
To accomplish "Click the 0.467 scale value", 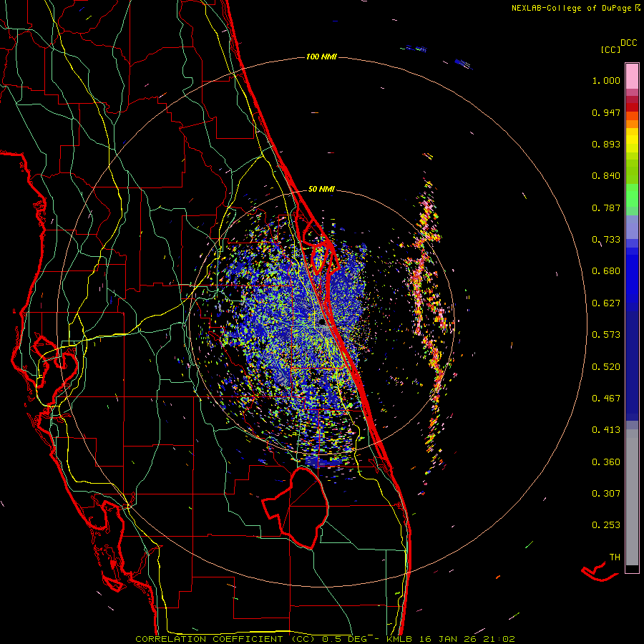I will click(x=606, y=399).
